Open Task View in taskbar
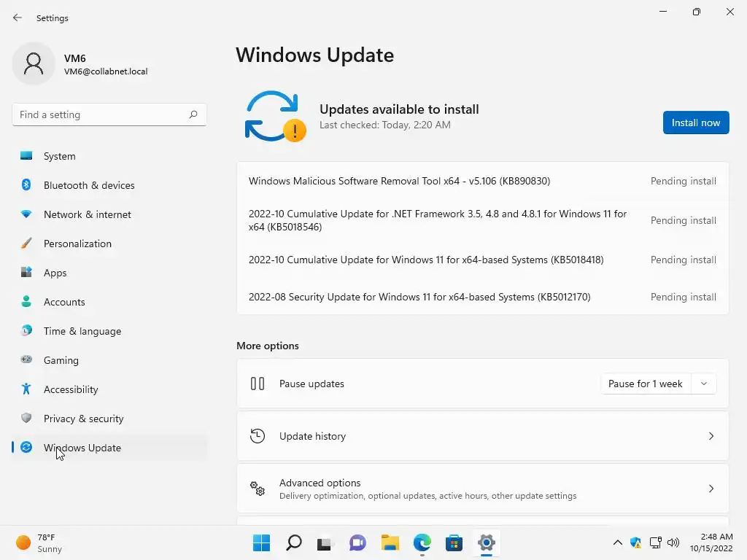 click(x=325, y=542)
